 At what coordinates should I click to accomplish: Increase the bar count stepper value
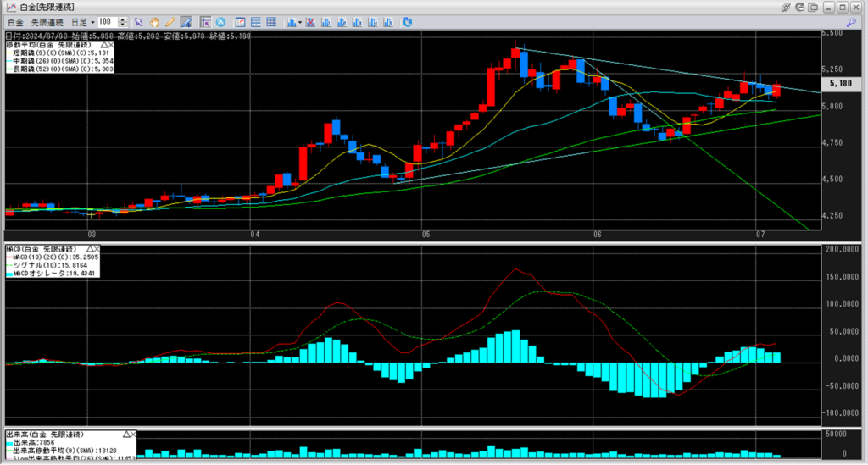[x=124, y=19]
